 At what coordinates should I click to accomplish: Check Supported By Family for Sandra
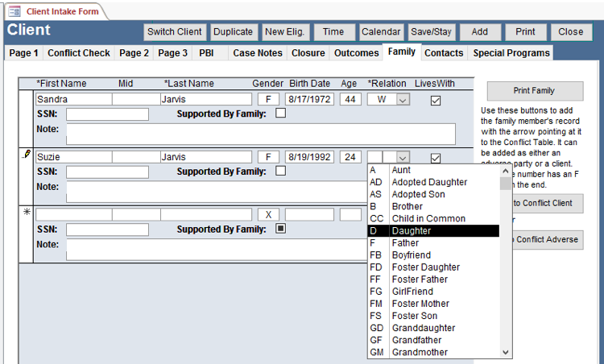(x=280, y=114)
